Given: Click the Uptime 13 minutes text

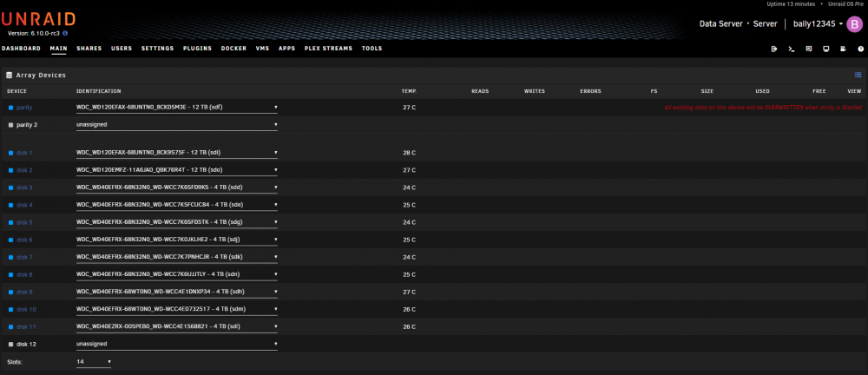Looking at the screenshot, I should (791, 3).
